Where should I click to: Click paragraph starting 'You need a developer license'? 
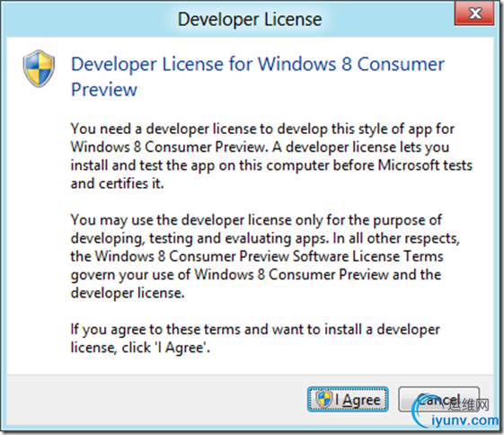point(271,155)
